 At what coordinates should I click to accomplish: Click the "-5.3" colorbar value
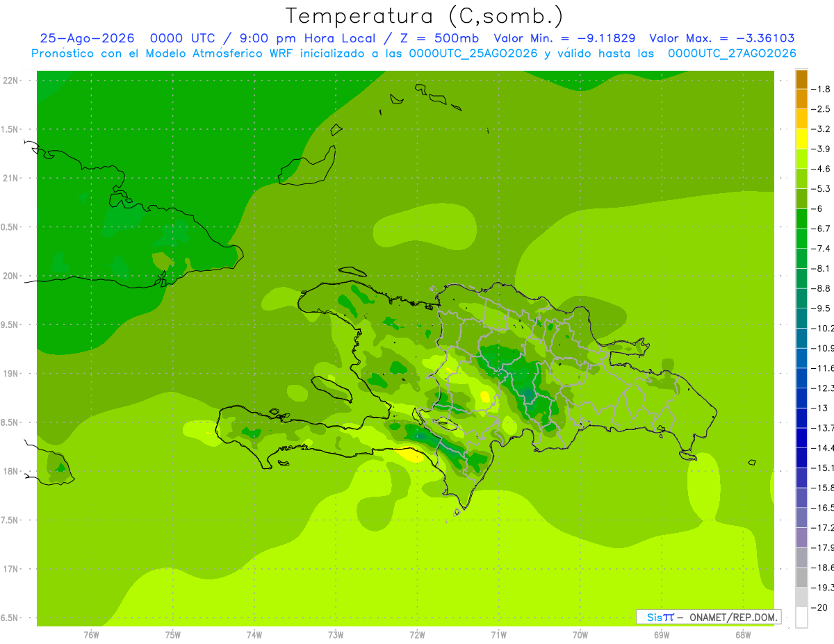tap(821, 189)
